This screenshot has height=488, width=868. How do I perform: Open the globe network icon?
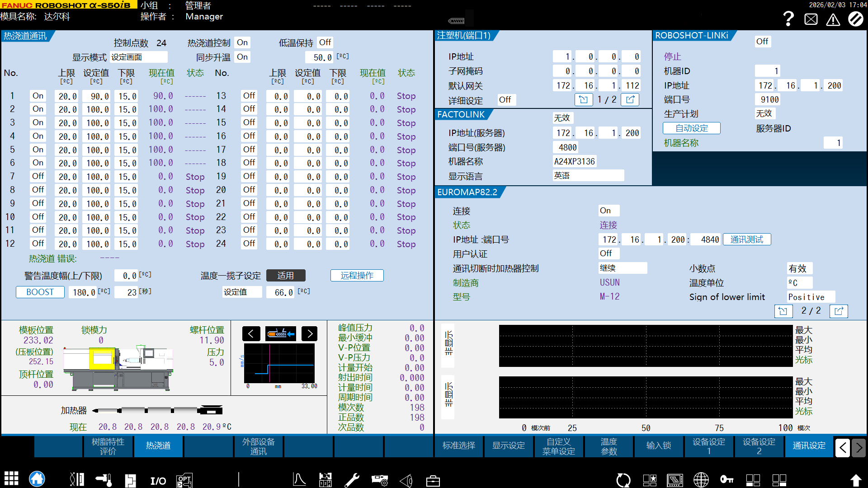coord(701,480)
